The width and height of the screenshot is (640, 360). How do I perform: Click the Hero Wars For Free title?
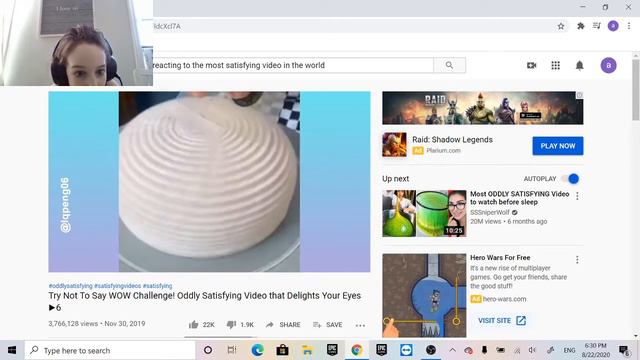500,258
